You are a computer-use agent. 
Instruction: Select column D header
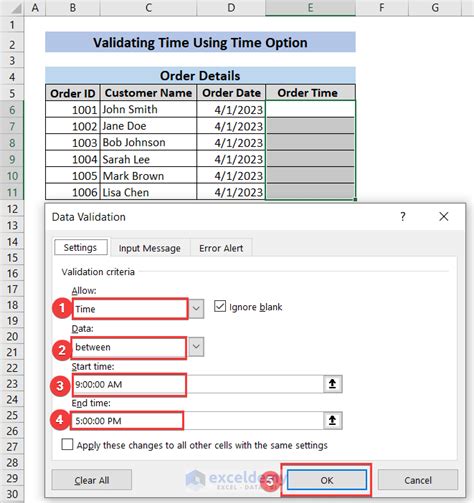click(x=231, y=8)
